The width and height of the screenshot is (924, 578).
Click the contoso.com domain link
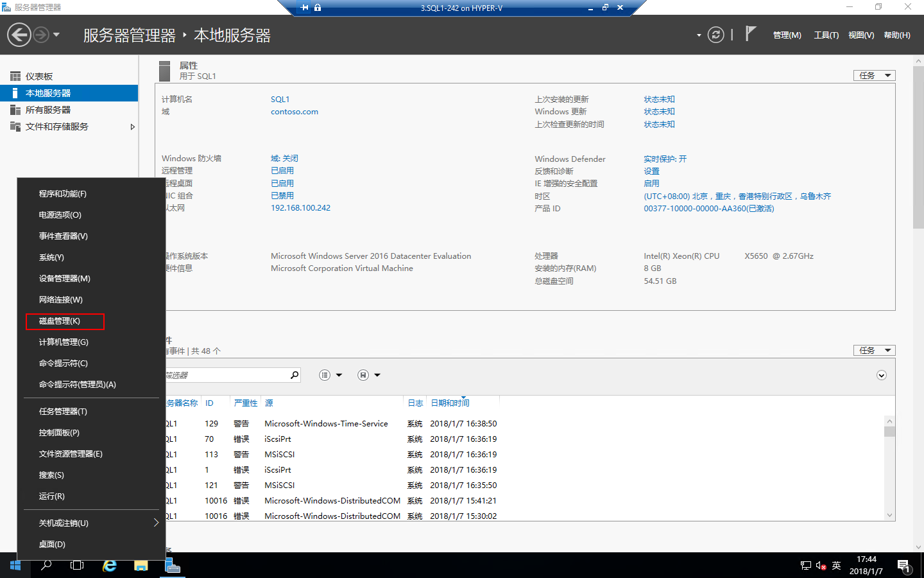295,112
